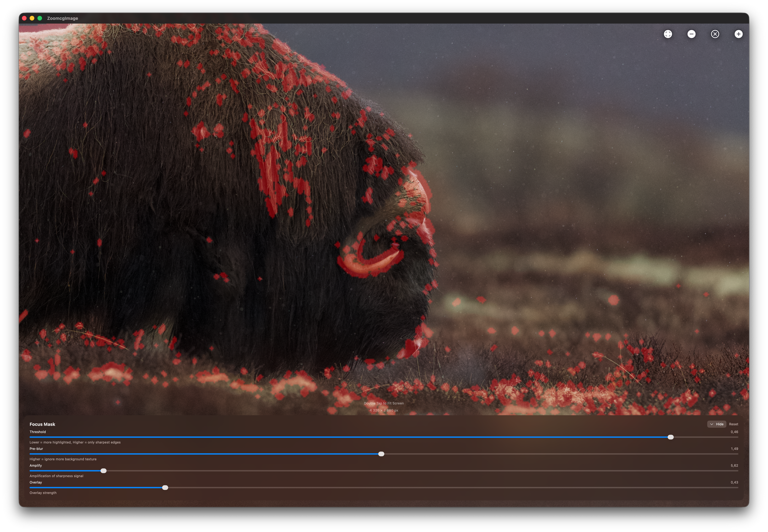The width and height of the screenshot is (768, 532).
Task: Click the Amplify slider handle
Action: [x=103, y=471]
